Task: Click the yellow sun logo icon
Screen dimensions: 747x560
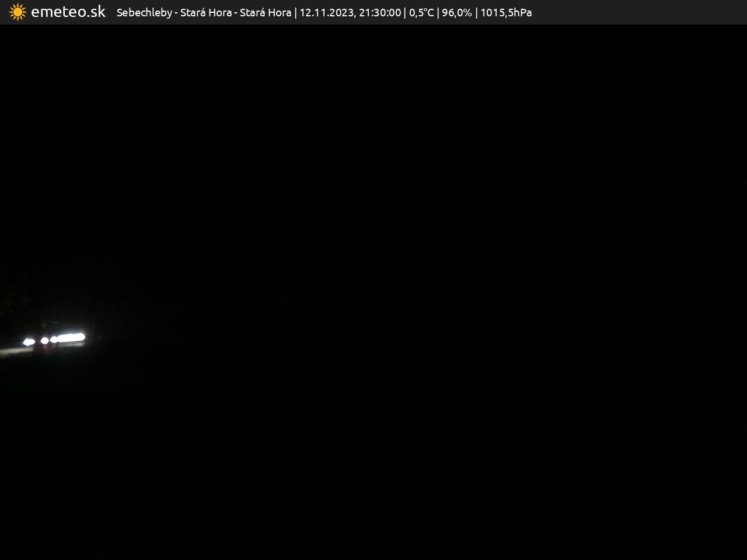Action: [x=18, y=12]
